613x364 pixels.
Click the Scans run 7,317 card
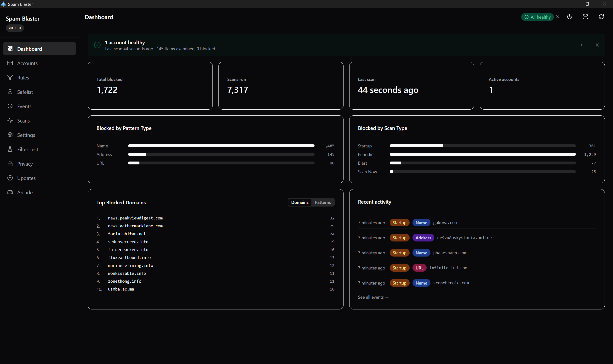click(x=281, y=86)
